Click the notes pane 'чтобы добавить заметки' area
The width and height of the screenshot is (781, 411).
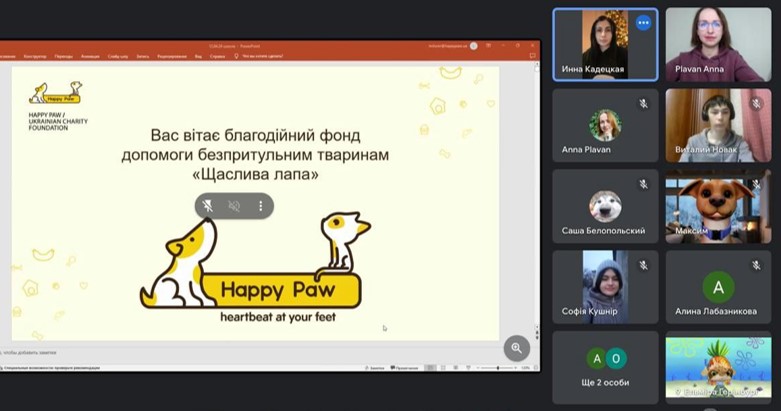(x=30, y=352)
